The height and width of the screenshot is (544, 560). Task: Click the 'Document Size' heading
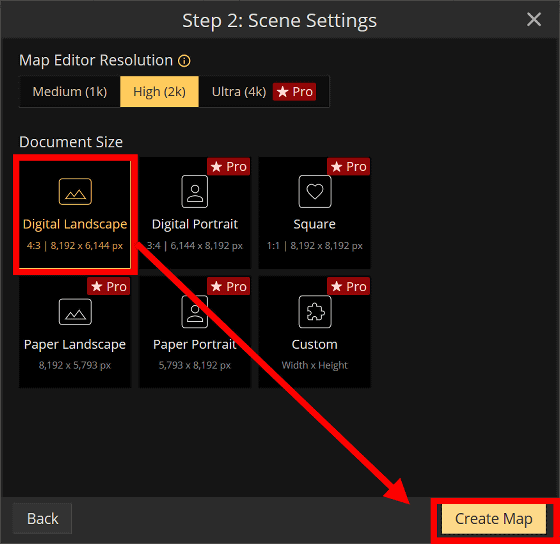71,142
